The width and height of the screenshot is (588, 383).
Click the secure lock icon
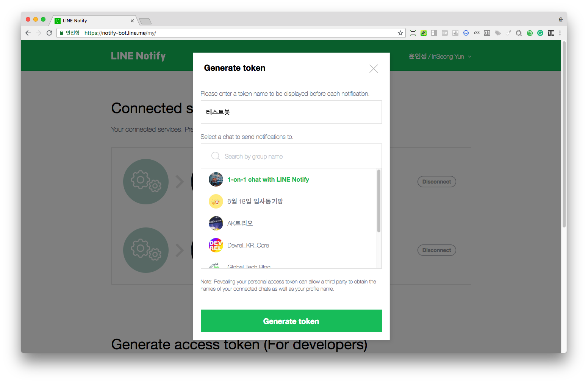[x=61, y=33]
